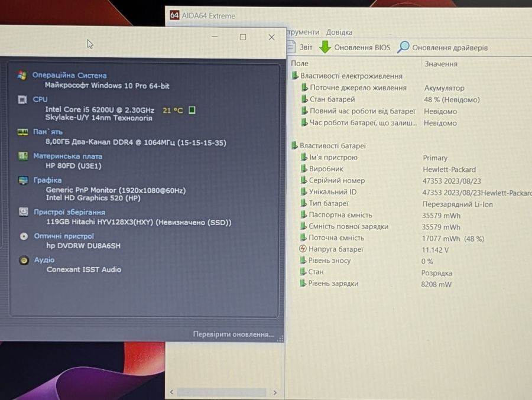Click the Пам`ять section link
532x400 pixels.
coord(48,132)
